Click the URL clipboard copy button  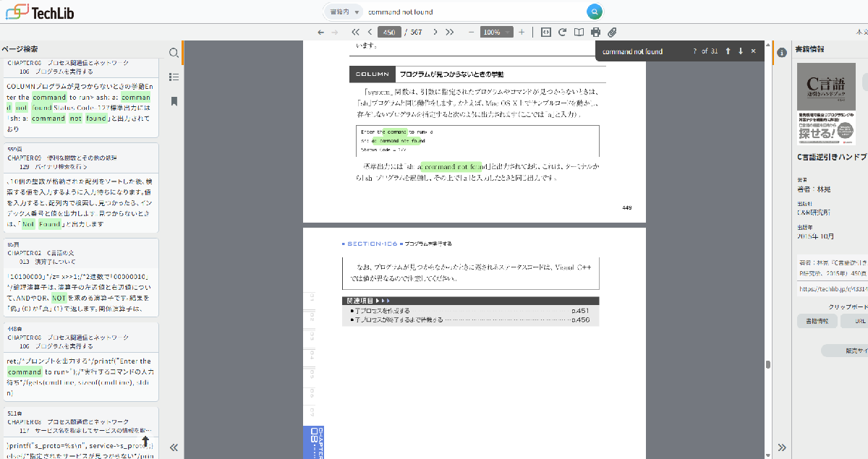856,321
